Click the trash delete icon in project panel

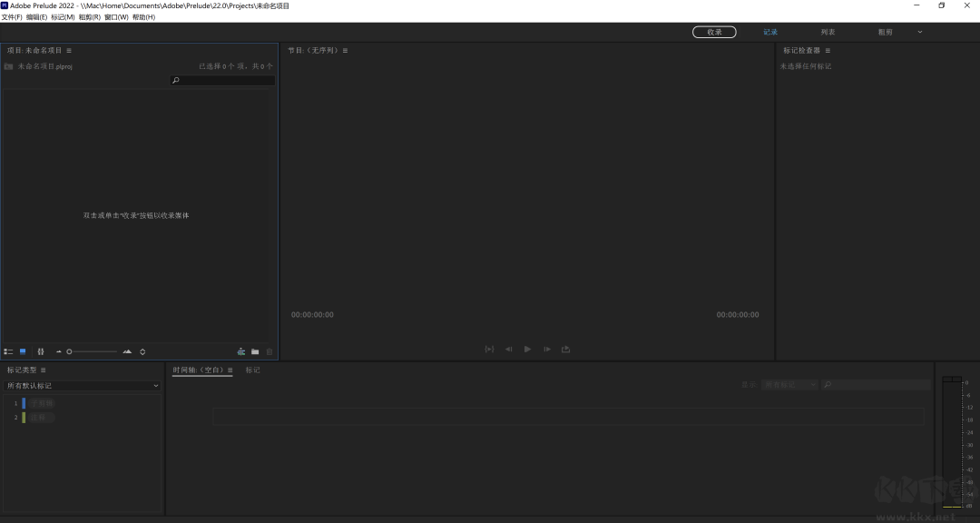coord(269,351)
